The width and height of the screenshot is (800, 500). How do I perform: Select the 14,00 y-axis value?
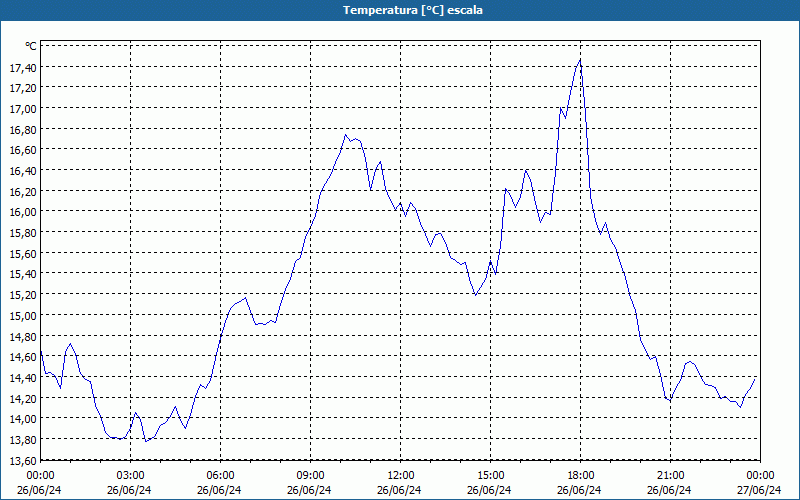tap(23, 418)
